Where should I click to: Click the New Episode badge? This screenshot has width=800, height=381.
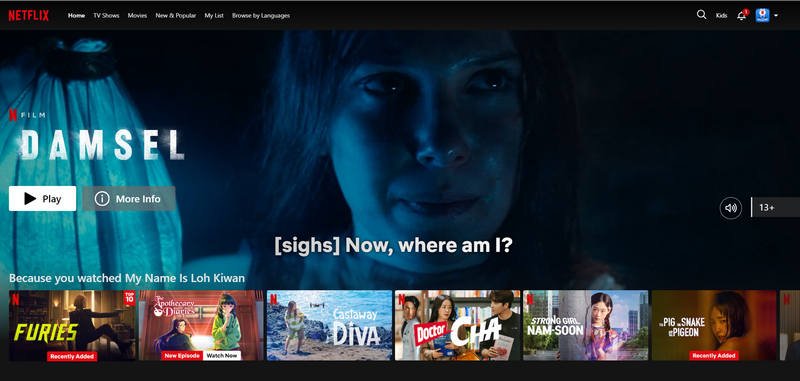click(182, 355)
